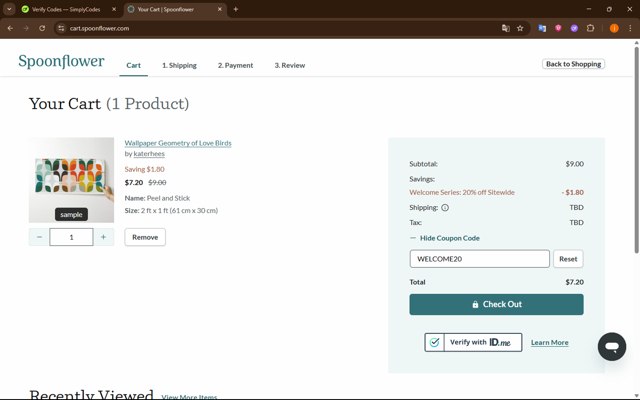
Task: Go back to the previous page
Action: 10,28
